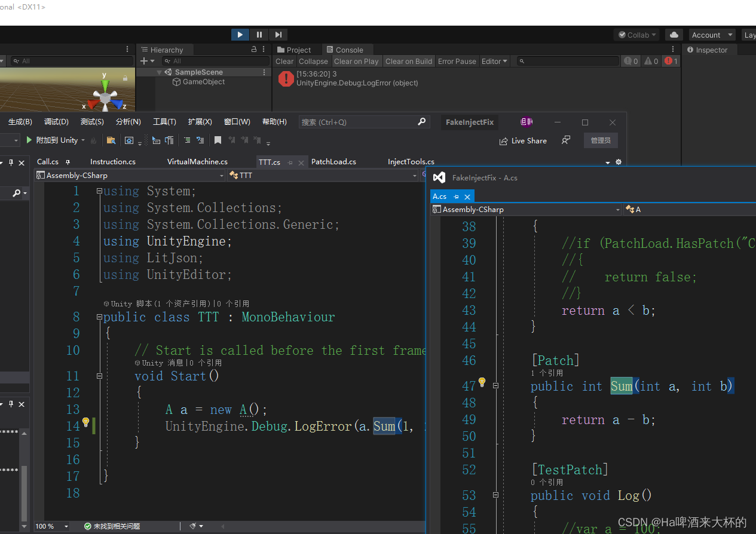Open the Editor dropdown in Console
756x534 pixels.
[x=494, y=61]
